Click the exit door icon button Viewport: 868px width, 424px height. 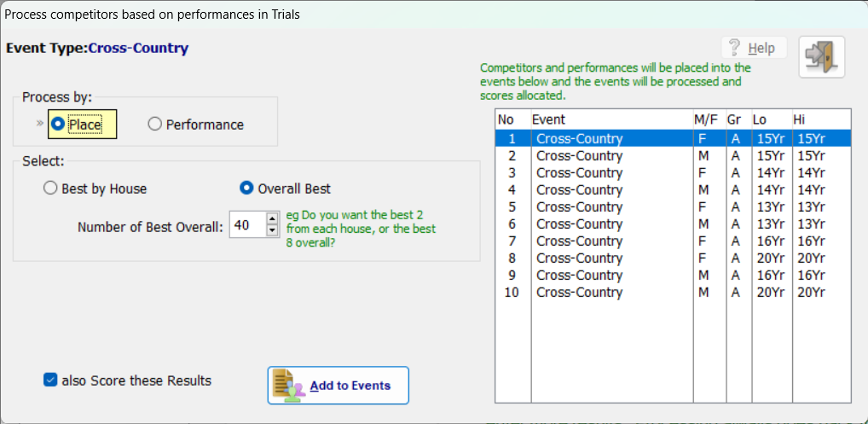[821, 57]
